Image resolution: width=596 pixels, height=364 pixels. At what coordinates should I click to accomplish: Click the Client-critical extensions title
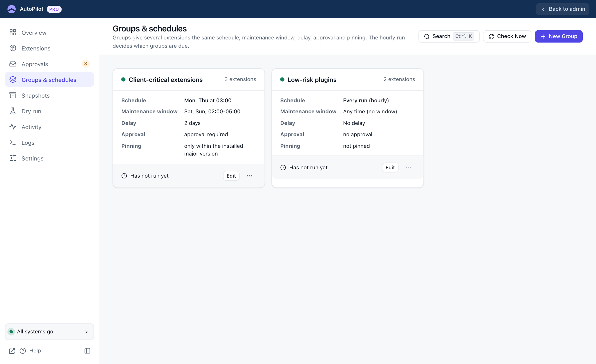point(166,80)
